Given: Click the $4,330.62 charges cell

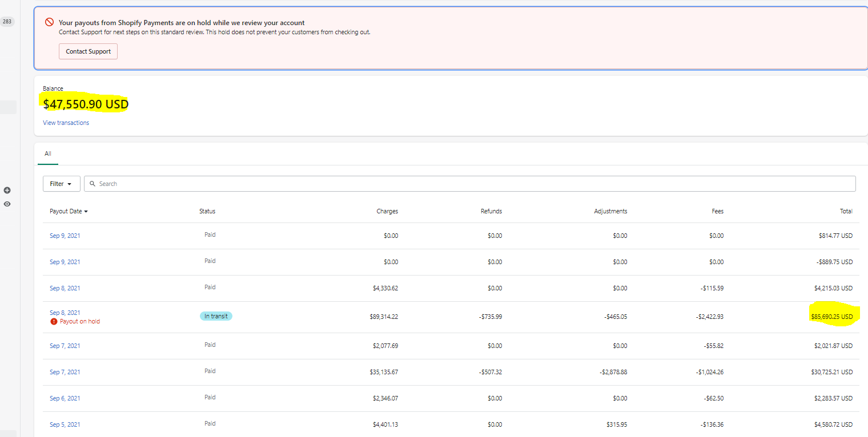Looking at the screenshot, I should (385, 288).
